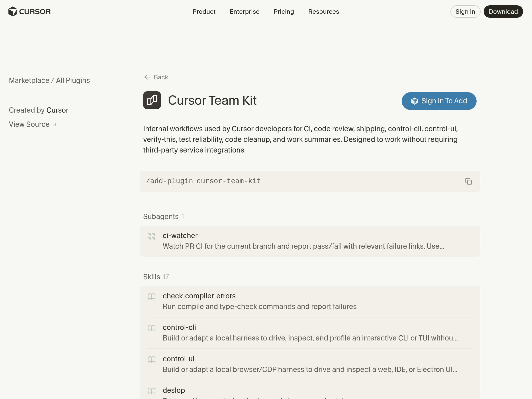The image size is (532, 399).
Task: Open the ci-watcher subagent row
Action: coord(310,241)
